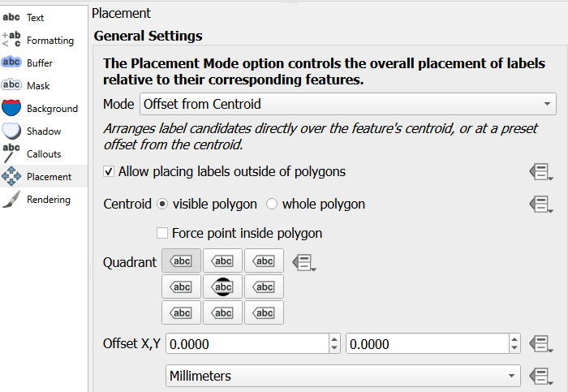Toggle 'Allow placing labels outside of polygons'

pyautogui.click(x=110, y=172)
